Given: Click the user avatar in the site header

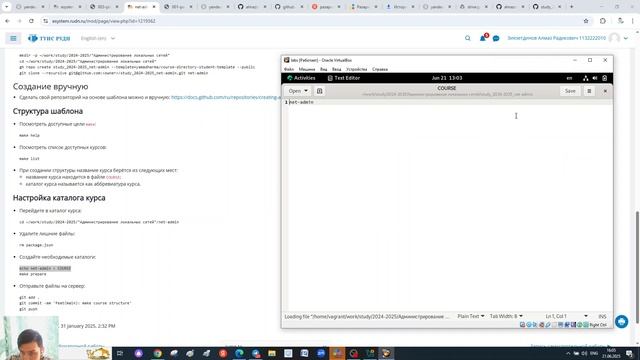Looking at the screenshot, I should (x=614, y=38).
